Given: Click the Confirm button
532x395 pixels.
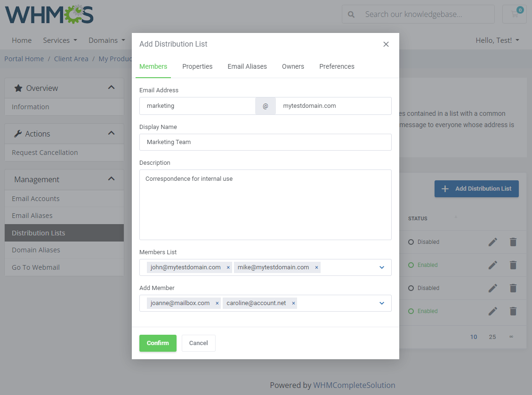Looking at the screenshot, I should pyautogui.click(x=158, y=343).
